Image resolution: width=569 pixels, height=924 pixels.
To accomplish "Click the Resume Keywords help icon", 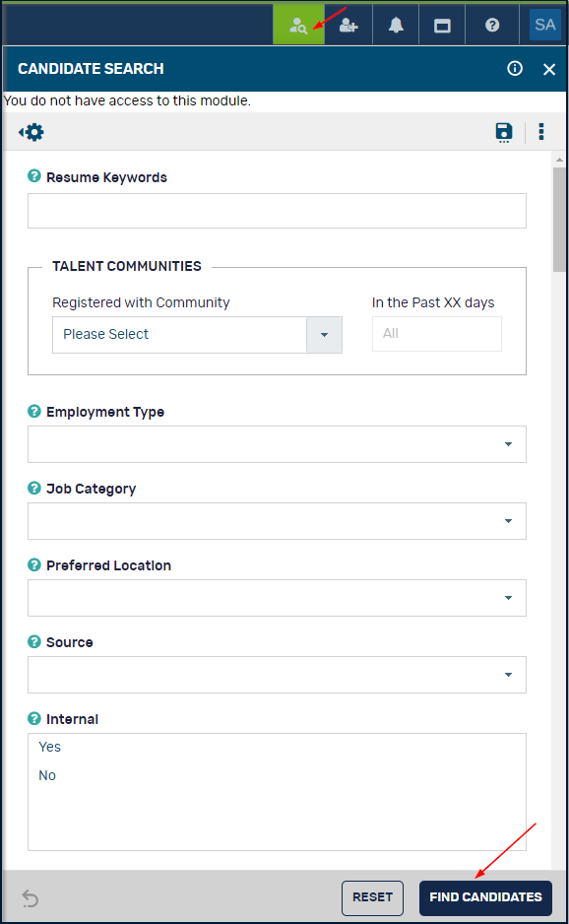I will (34, 176).
